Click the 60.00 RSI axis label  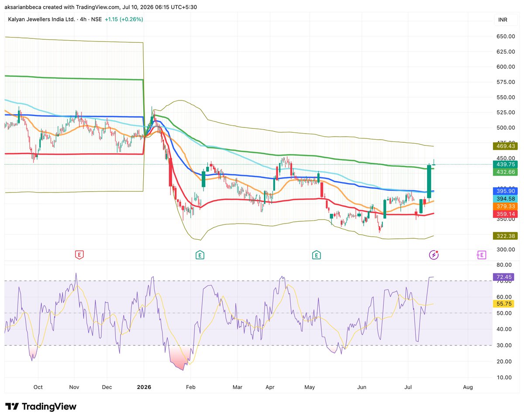[x=503, y=297]
